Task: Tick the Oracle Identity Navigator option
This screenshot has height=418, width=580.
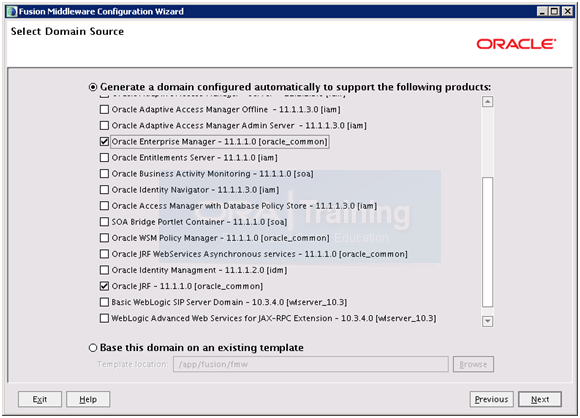Action: tap(104, 190)
